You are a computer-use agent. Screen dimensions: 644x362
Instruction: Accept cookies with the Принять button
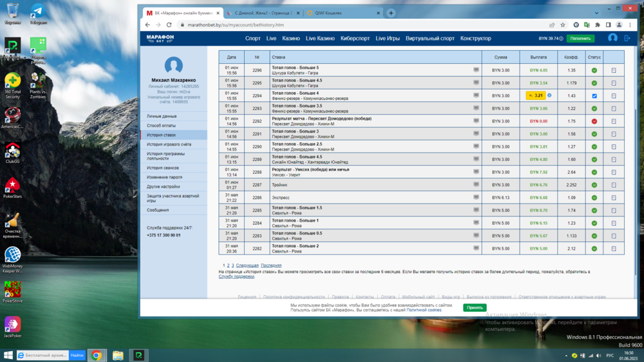pyautogui.click(x=475, y=307)
